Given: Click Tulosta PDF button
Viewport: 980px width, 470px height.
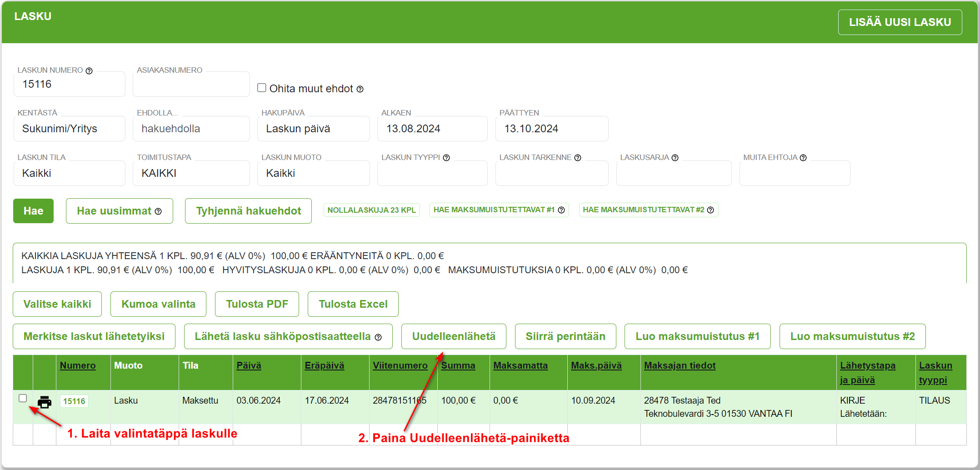Looking at the screenshot, I should pos(257,304).
